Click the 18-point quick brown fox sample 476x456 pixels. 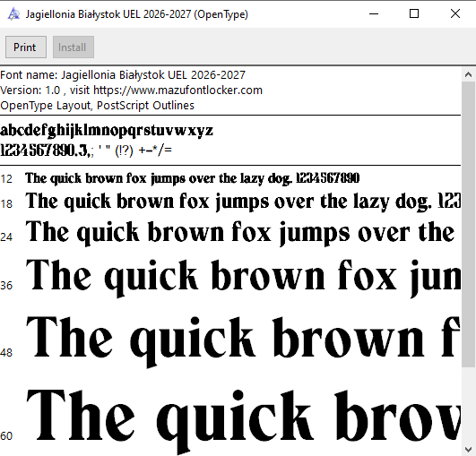tap(243, 202)
